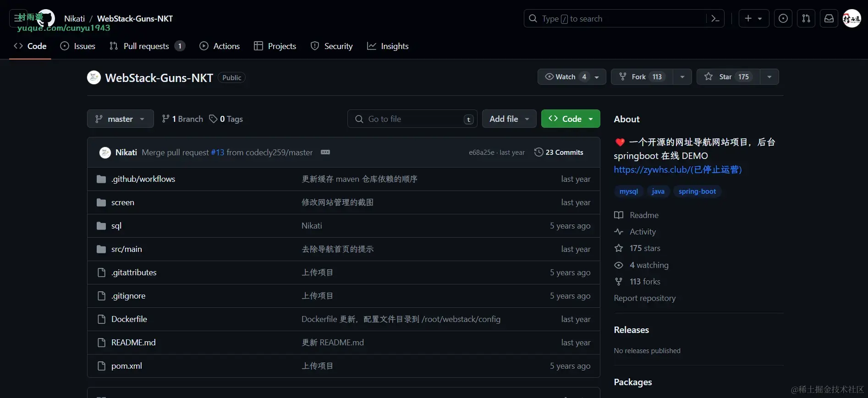Open the 23 Commits history link

[x=559, y=153]
